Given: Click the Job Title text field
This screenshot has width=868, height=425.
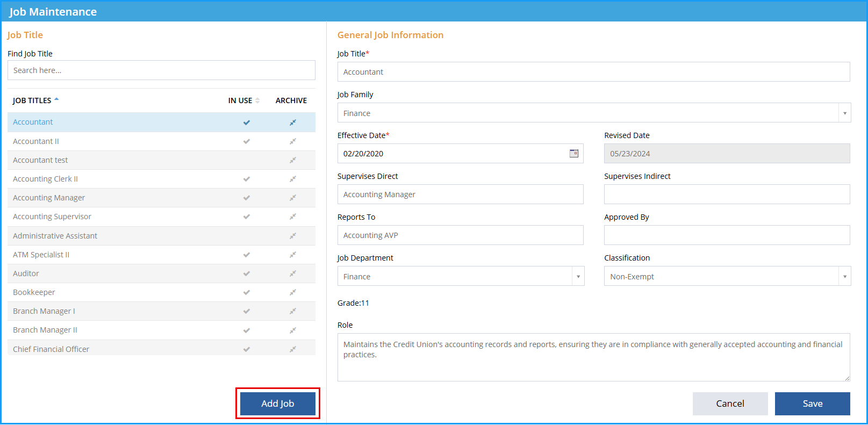Looking at the screenshot, I should (594, 72).
